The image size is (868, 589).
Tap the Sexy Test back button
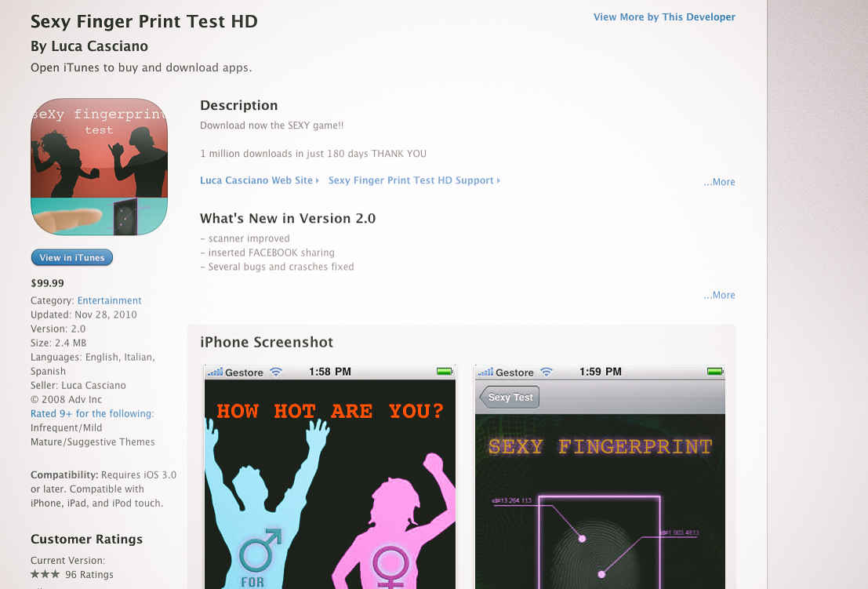[x=510, y=397]
